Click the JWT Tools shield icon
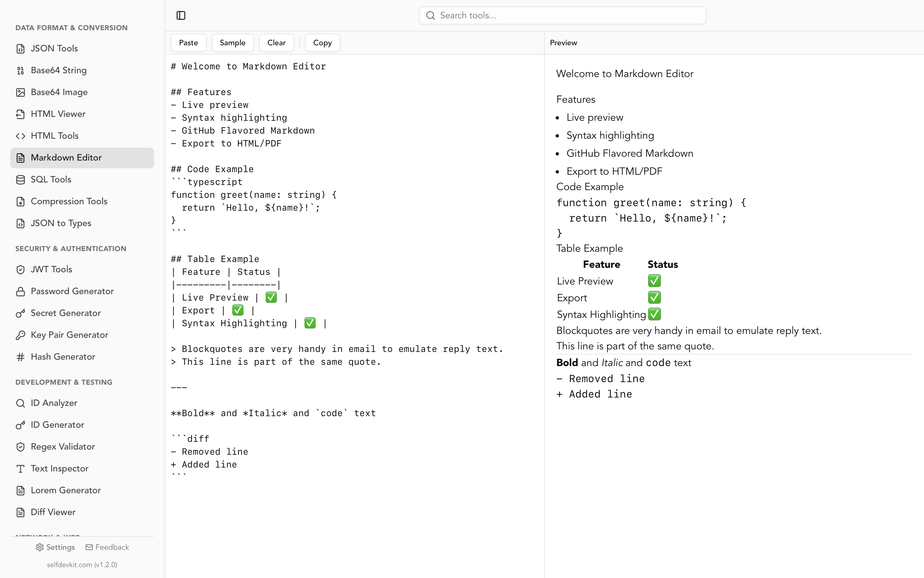This screenshot has width=924, height=578. tap(21, 269)
